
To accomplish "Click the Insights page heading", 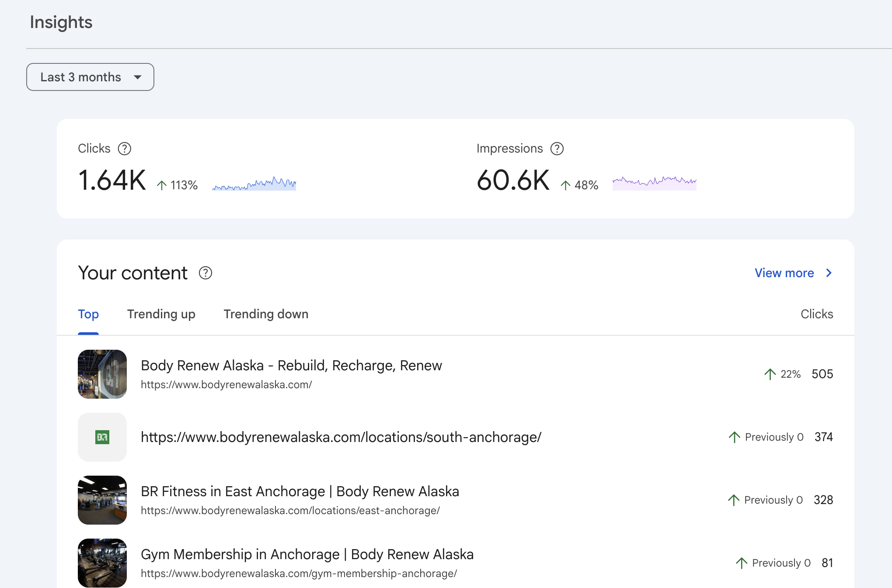I will [x=61, y=22].
